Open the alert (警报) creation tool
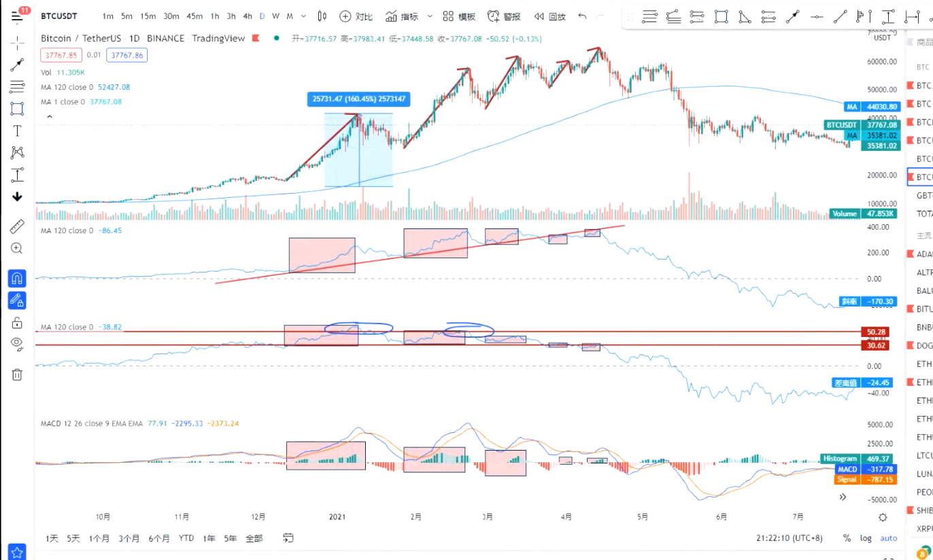Image resolution: width=933 pixels, height=560 pixels. [x=504, y=16]
